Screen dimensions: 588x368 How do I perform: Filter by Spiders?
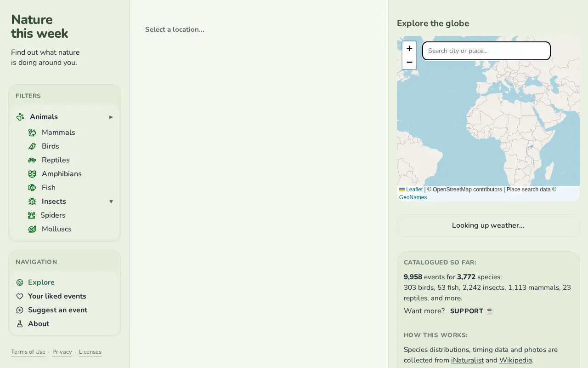(53, 215)
